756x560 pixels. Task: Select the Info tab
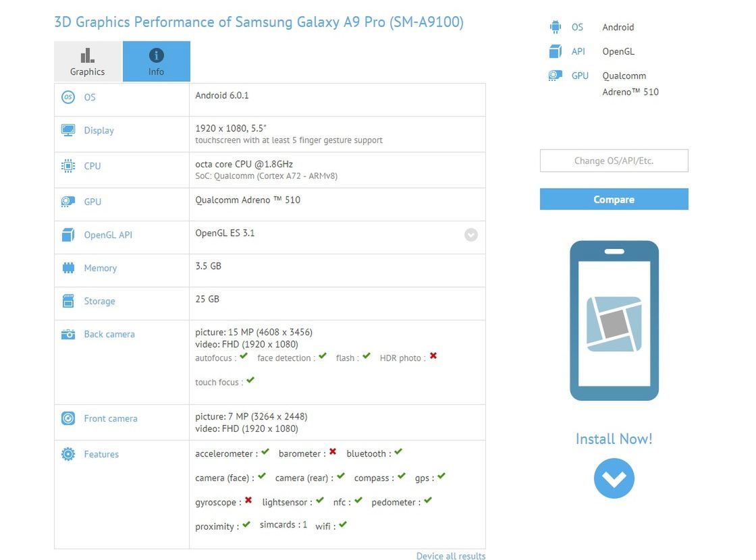click(156, 61)
